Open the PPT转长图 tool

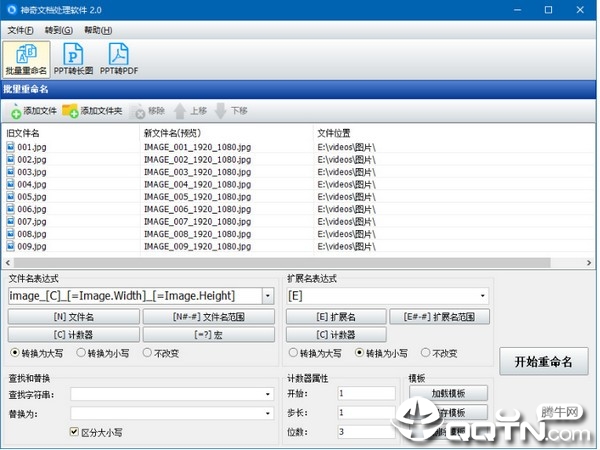point(74,59)
